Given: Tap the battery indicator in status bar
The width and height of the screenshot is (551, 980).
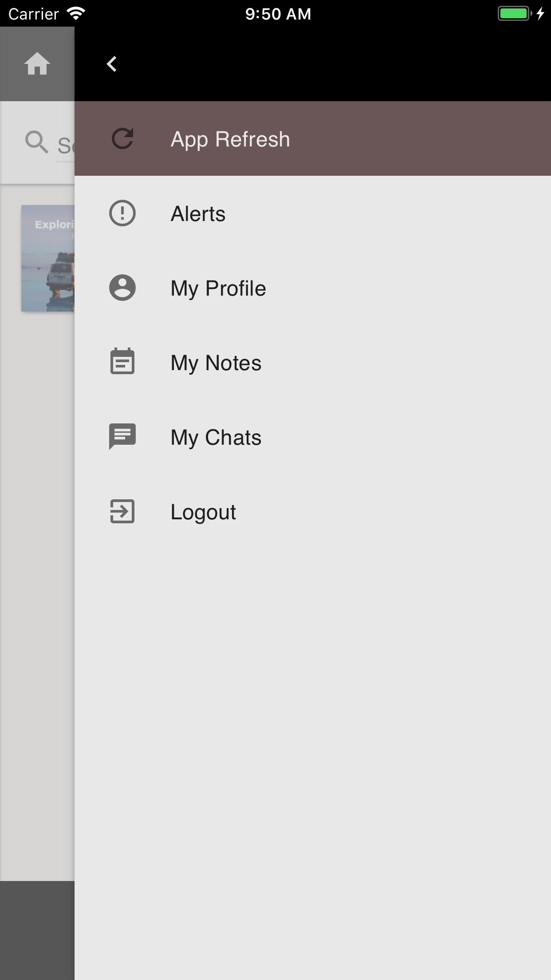Looking at the screenshot, I should 514,14.
